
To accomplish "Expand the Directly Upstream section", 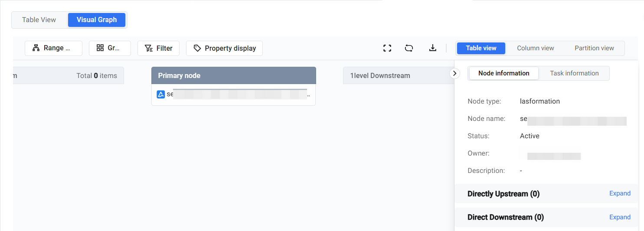I will pyautogui.click(x=620, y=193).
